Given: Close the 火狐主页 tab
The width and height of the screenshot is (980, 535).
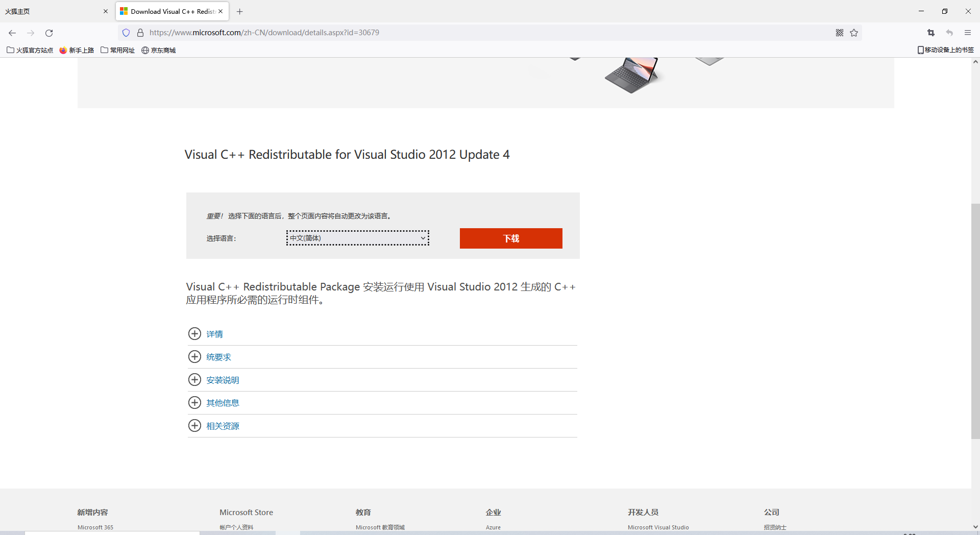Looking at the screenshot, I should [x=106, y=11].
